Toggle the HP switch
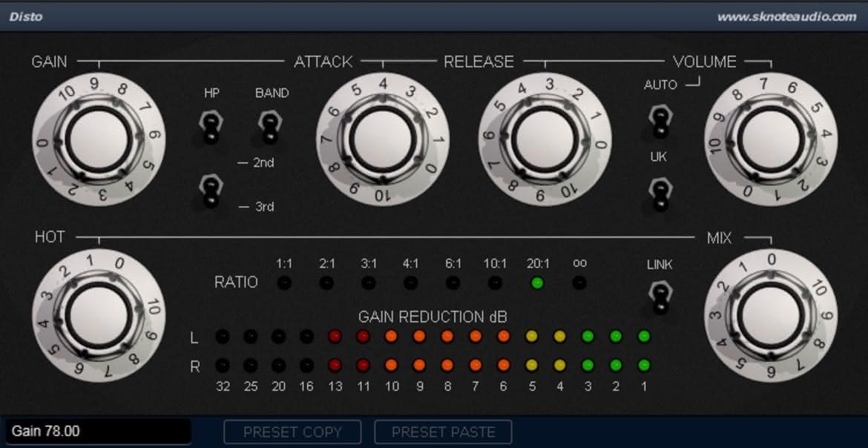 click(x=211, y=127)
